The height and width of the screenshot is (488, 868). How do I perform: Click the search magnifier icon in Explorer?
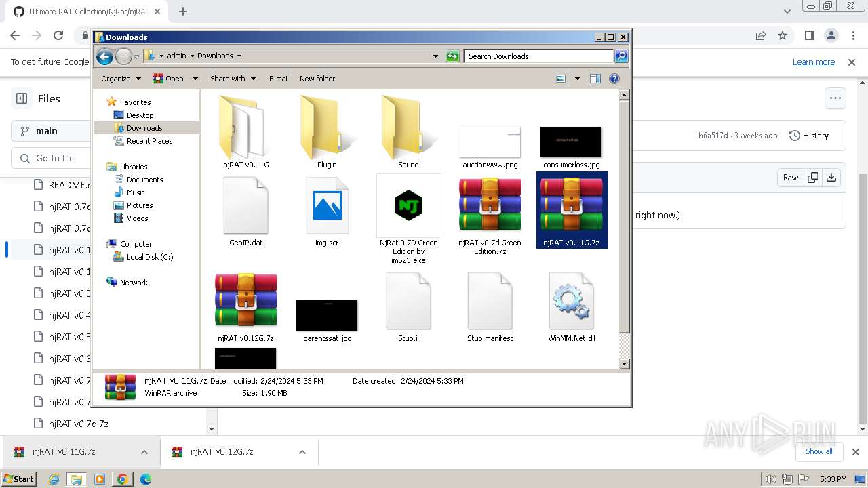coord(620,56)
